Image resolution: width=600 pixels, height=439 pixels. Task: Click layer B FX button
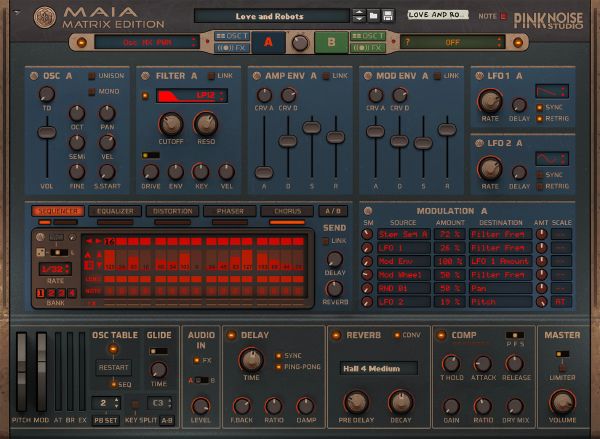click(367, 48)
